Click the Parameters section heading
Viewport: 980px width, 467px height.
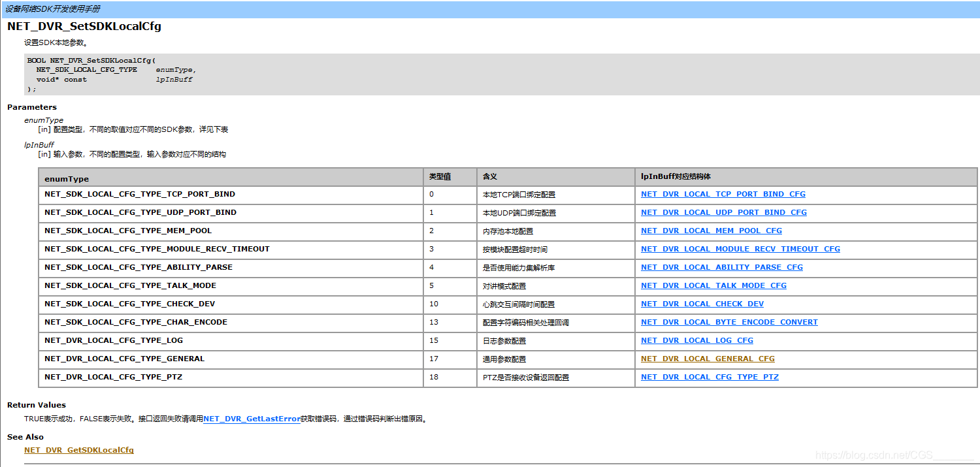point(32,107)
